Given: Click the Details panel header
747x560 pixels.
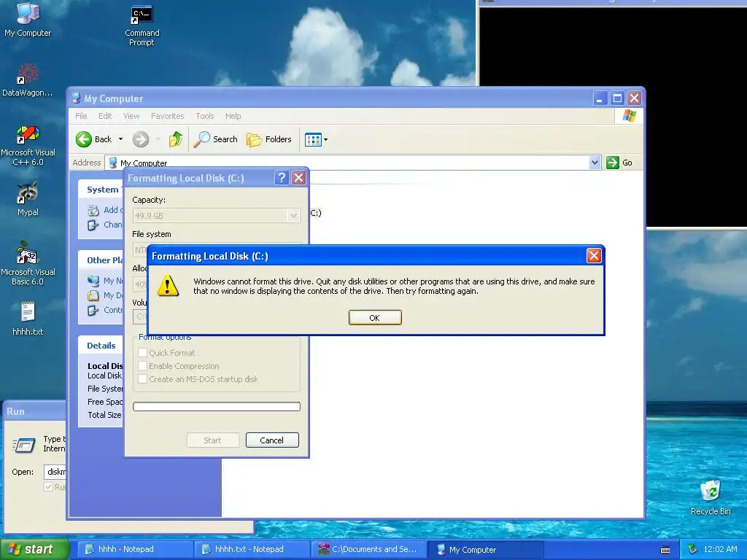Looking at the screenshot, I should click(101, 346).
